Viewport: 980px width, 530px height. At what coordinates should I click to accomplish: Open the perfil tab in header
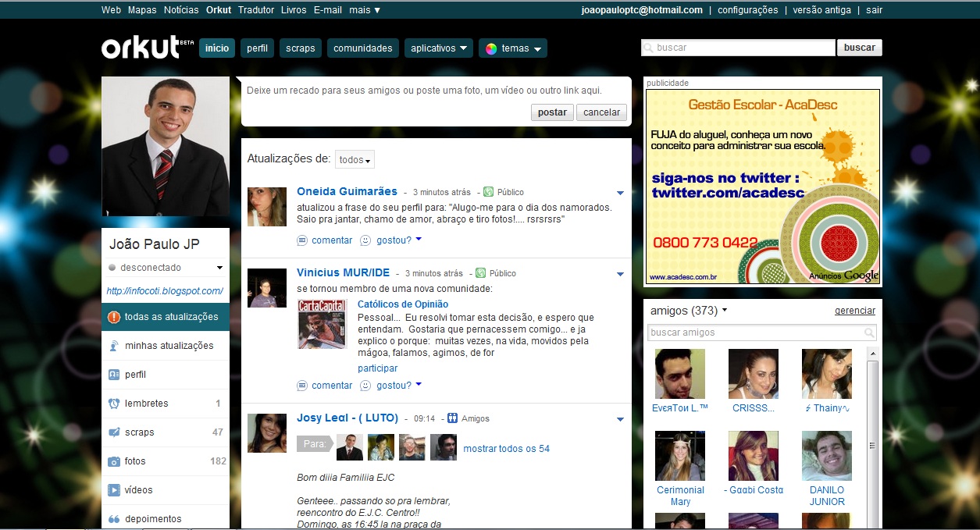257,48
